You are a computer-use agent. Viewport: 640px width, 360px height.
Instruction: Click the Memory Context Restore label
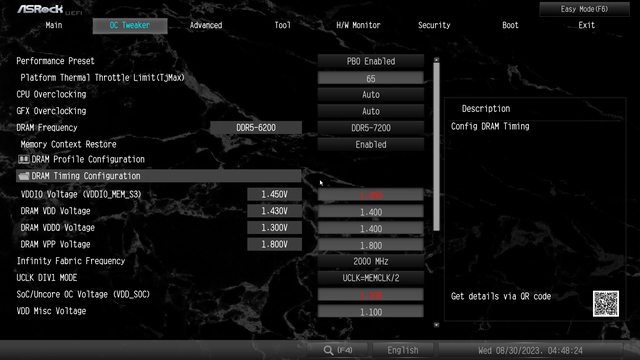[x=69, y=144]
